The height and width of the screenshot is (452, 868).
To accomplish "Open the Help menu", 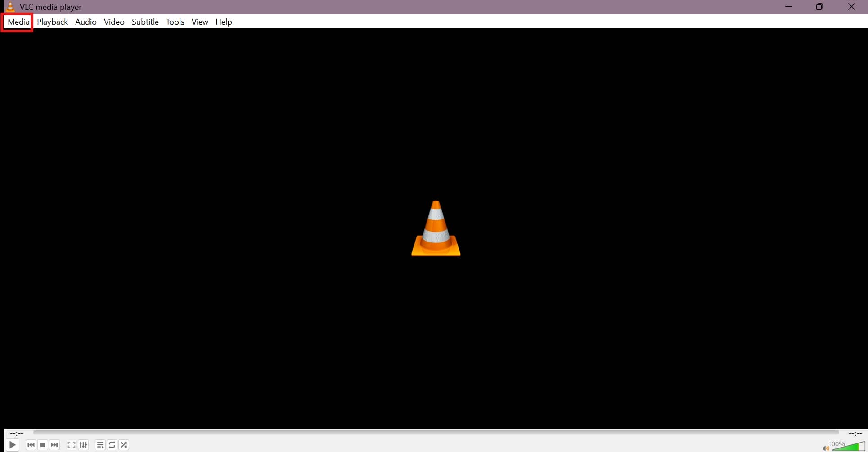I will [224, 22].
